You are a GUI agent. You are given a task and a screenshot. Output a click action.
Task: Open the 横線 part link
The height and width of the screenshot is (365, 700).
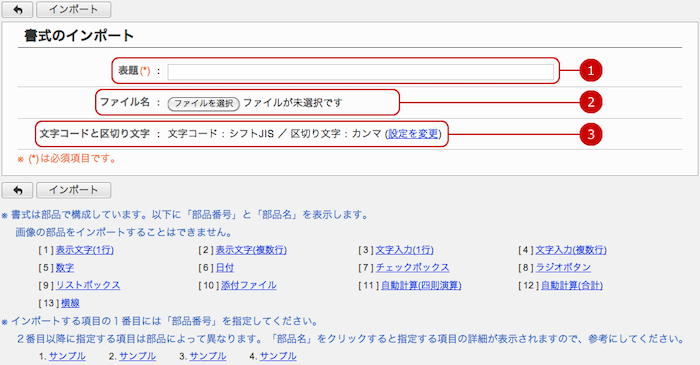(x=71, y=303)
